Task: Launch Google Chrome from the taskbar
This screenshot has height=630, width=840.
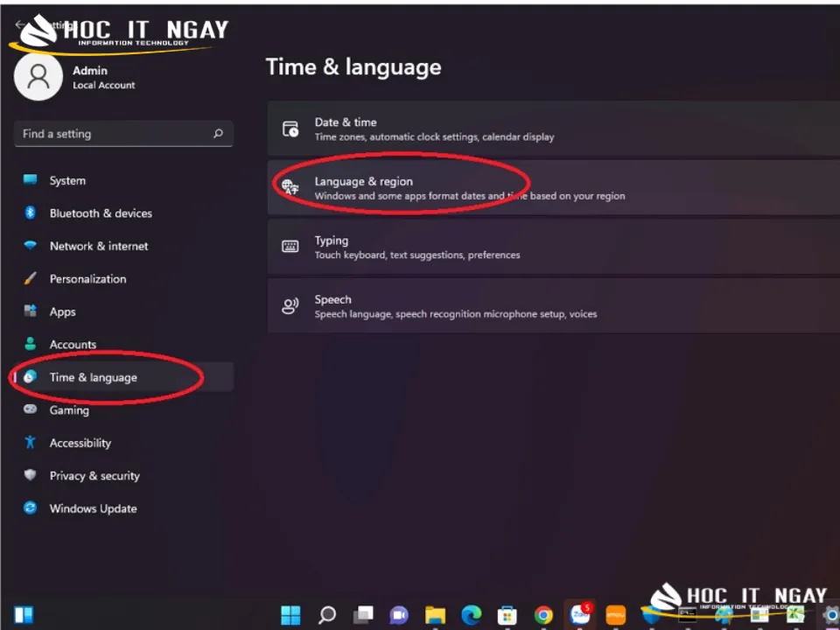Action: (x=543, y=615)
